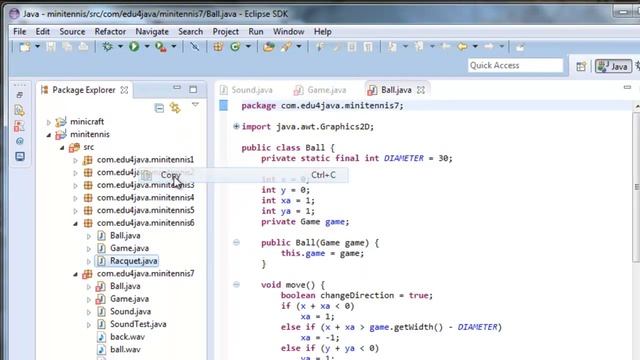
Task: Click the Restore icon atop left strip
Action: point(20,95)
